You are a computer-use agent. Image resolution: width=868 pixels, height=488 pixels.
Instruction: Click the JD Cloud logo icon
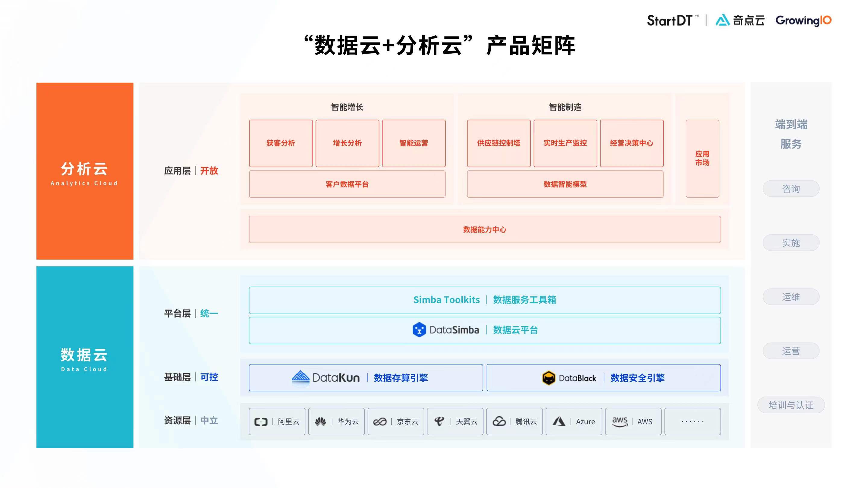tap(379, 422)
